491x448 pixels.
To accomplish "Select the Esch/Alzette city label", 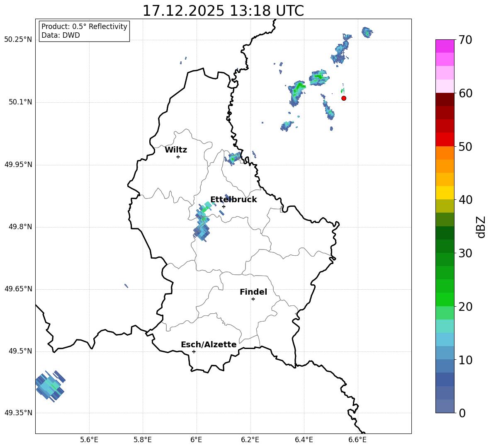I will point(209,345).
